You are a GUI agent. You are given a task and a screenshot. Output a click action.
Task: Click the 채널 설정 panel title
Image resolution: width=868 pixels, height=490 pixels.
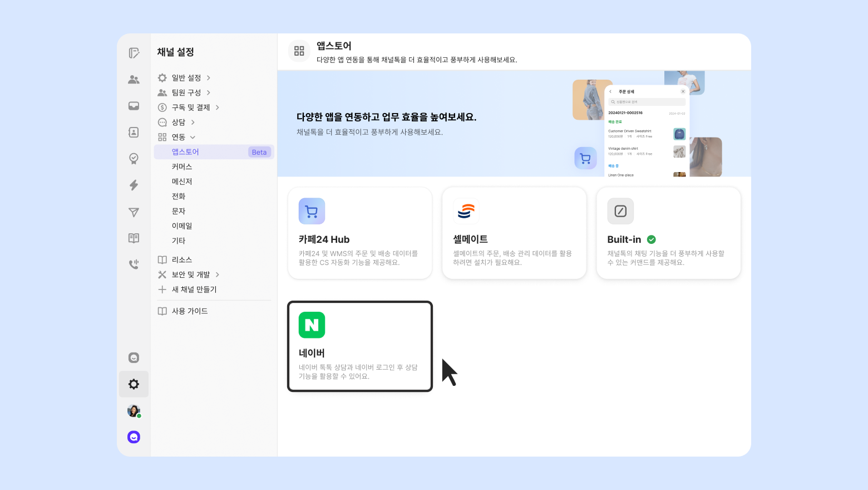pos(175,52)
